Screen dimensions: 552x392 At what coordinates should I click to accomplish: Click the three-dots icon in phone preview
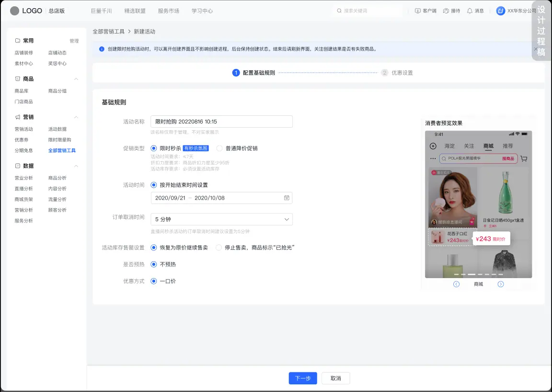coord(433,158)
